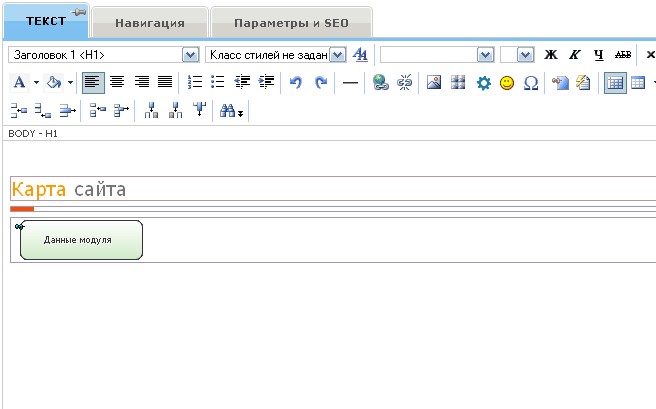Insert a hyperlink with the globe-chain icon
The image size is (656, 409).
tap(380, 83)
